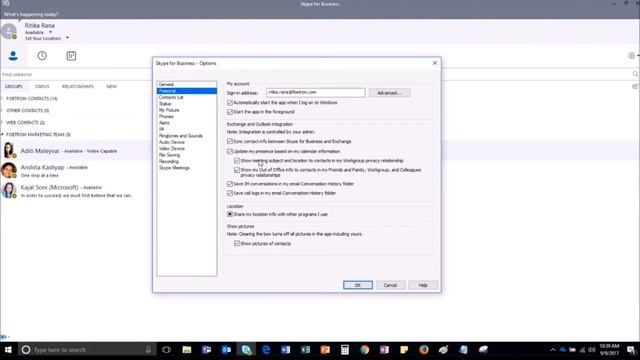Open Microsoft Teams from taskbar
The width and height of the screenshot is (640, 360).
coord(207,350)
